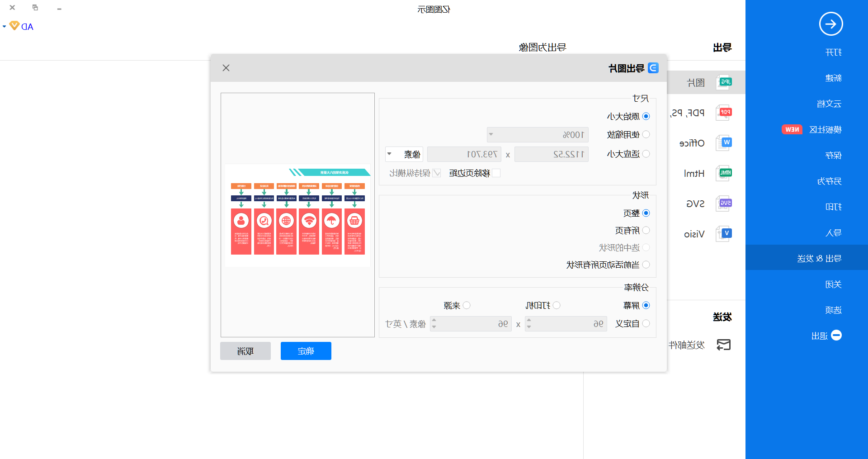The height and width of the screenshot is (459, 868).
Task: Select the JPG 图片 export icon
Action: click(724, 82)
